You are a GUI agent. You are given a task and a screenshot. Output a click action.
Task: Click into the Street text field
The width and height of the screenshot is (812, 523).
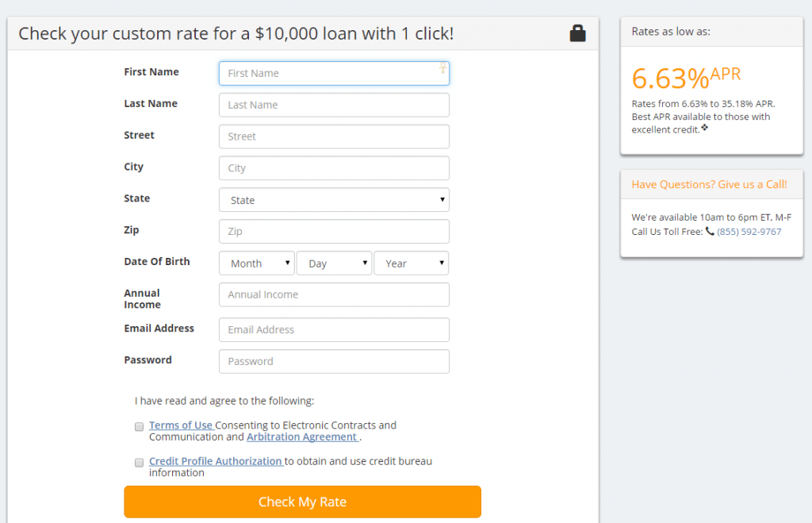pyautogui.click(x=334, y=137)
